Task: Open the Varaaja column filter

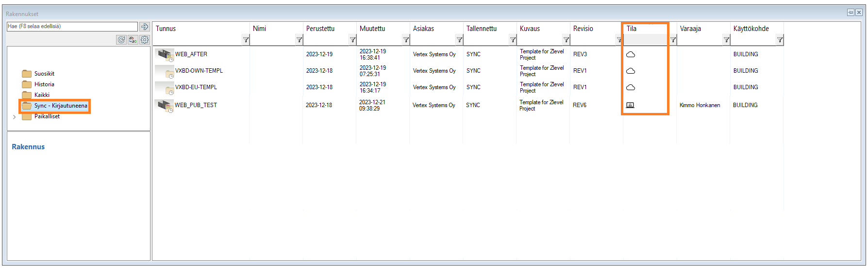Action: (726, 40)
